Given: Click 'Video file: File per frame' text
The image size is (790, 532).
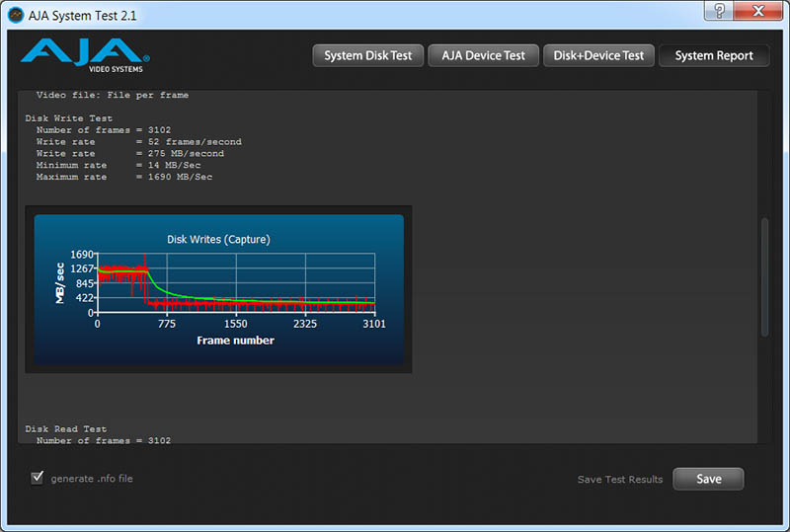Looking at the screenshot, I should click(x=113, y=95).
